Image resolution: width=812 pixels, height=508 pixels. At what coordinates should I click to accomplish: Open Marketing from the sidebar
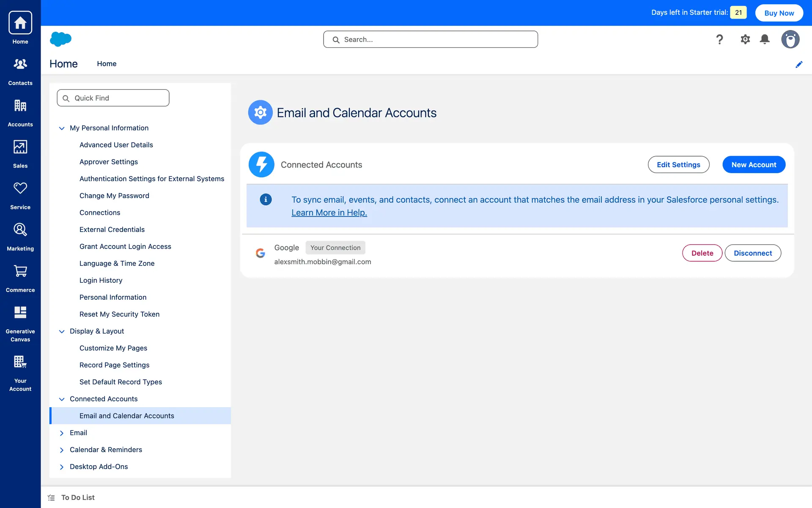[20, 230]
